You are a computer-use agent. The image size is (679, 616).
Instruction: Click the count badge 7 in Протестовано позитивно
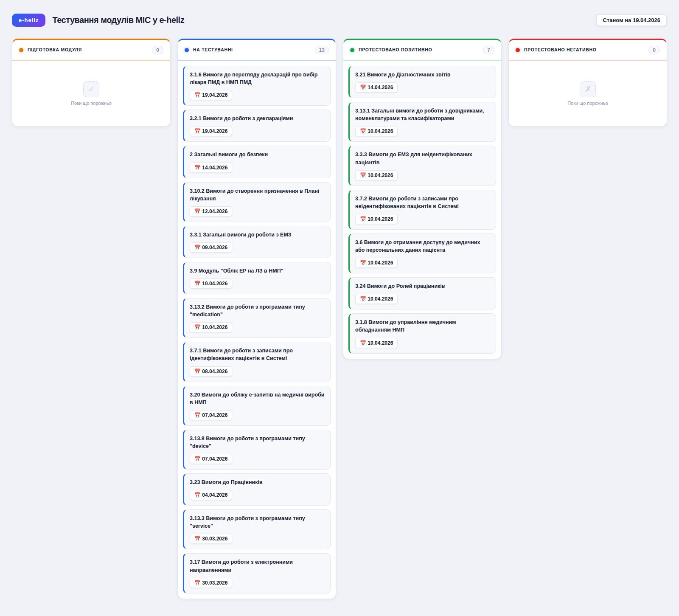pyautogui.click(x=488, y=50)
